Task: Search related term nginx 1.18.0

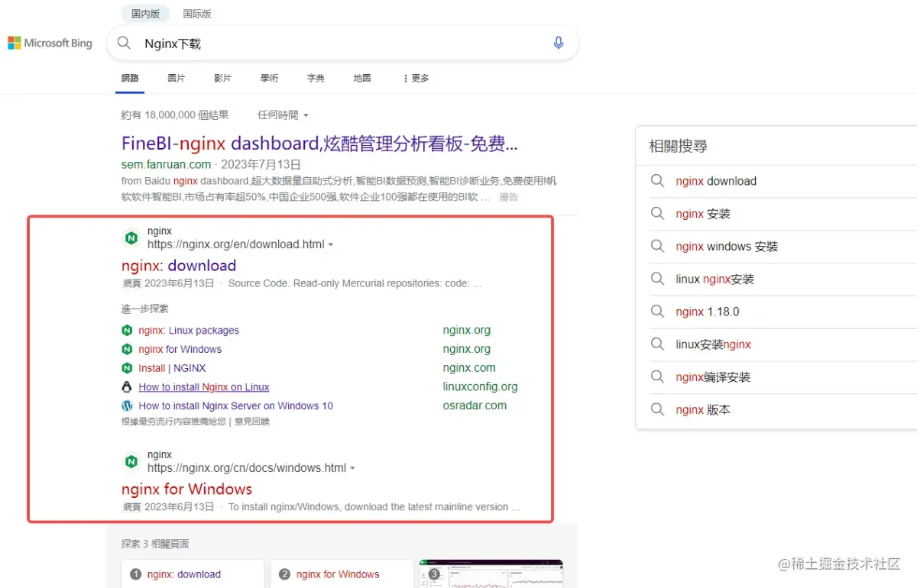Action: (708, 312)
